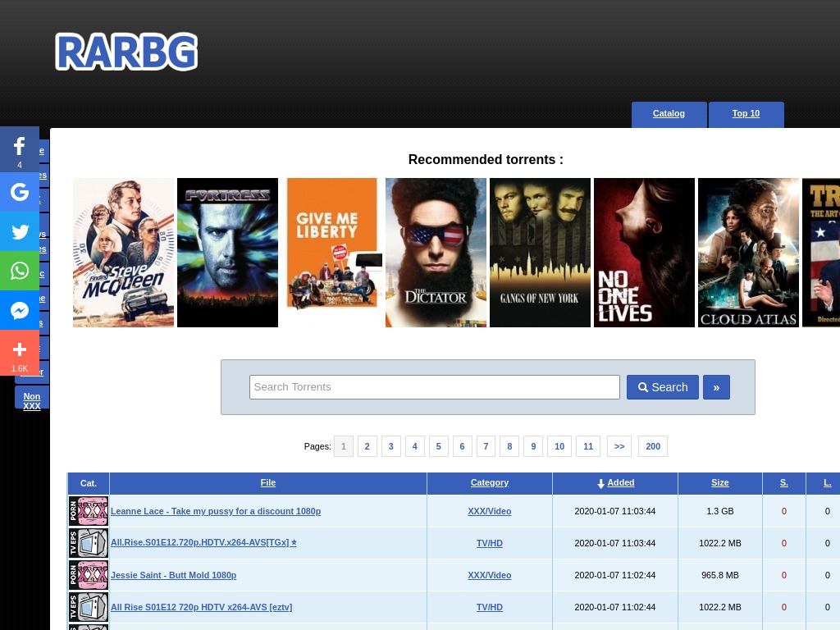Image resolution: width=840 pixels, height=630 pixels.
Task: Click the RARBG logo
Action: (126, 52)
